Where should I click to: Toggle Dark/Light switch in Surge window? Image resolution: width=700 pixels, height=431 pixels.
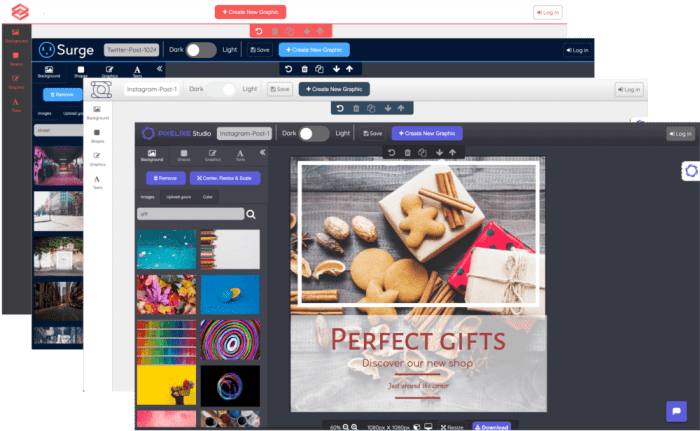[x=201, y=50]
